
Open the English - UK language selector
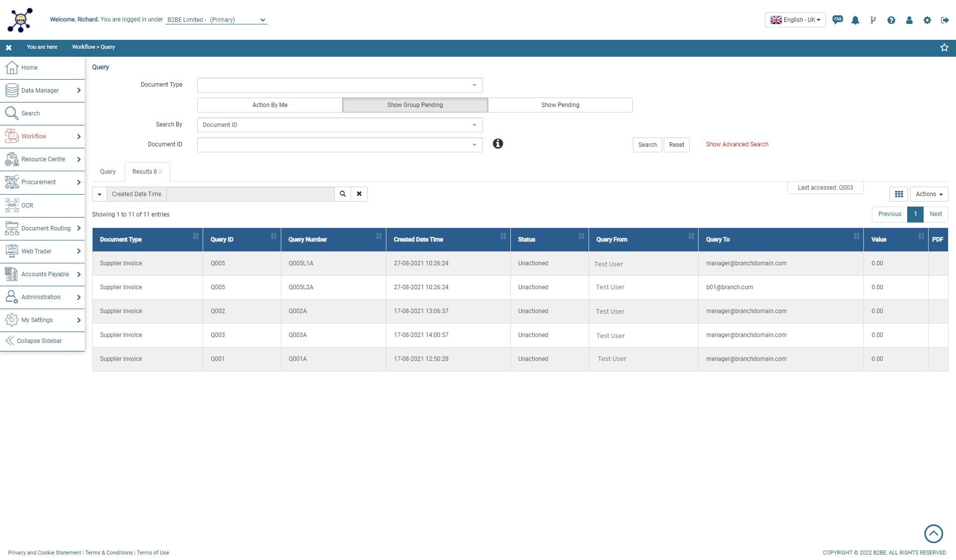coord(795,20)
